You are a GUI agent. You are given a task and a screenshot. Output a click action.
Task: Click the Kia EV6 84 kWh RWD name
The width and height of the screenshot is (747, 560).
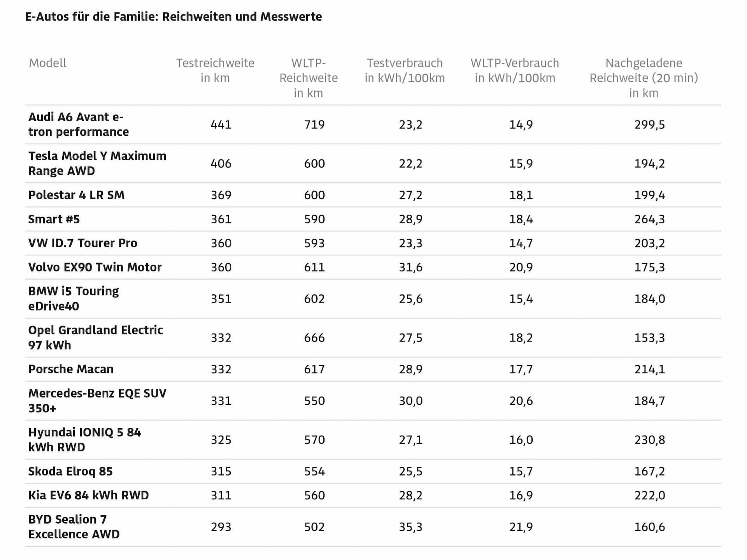click(89, 495)
